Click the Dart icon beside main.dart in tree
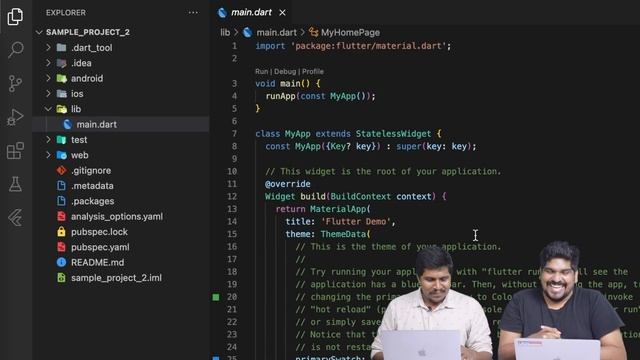The image size is (640, 360). pos(67,124)
